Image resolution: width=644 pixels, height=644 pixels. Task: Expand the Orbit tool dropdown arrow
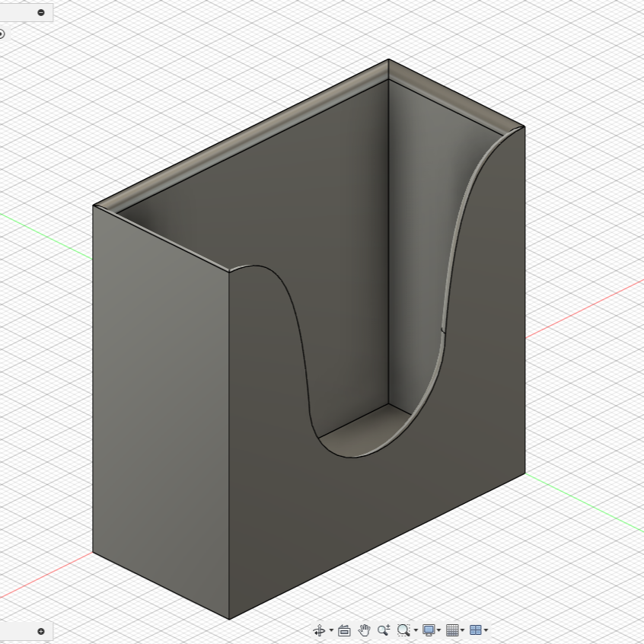point(330,630)
